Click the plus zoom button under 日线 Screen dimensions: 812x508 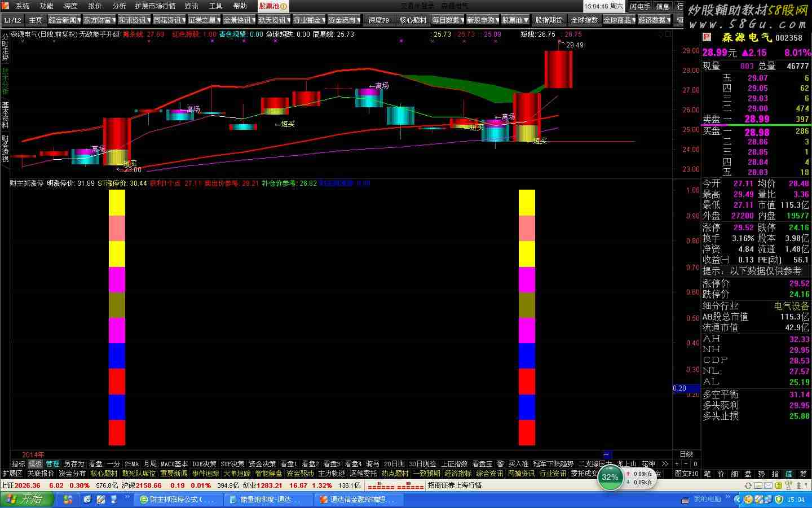tap(677, 464)
